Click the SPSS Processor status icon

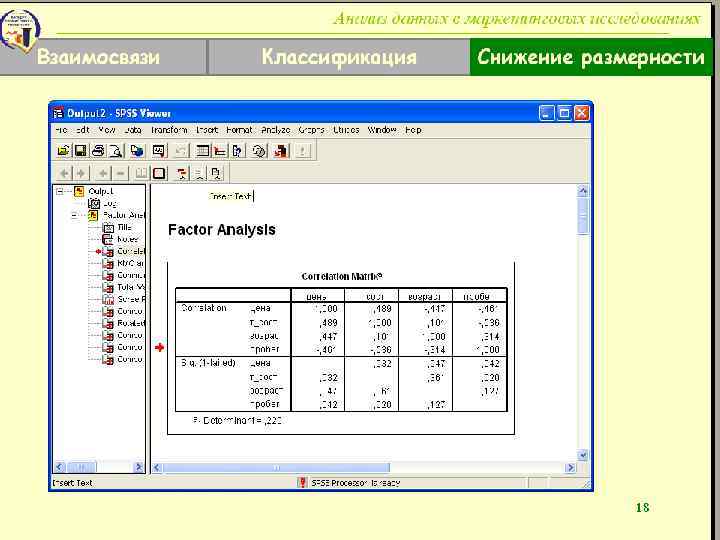(302, 483)
